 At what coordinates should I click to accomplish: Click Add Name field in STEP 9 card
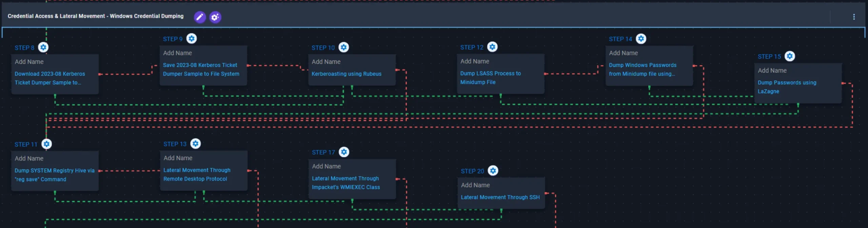coord(177,53)
